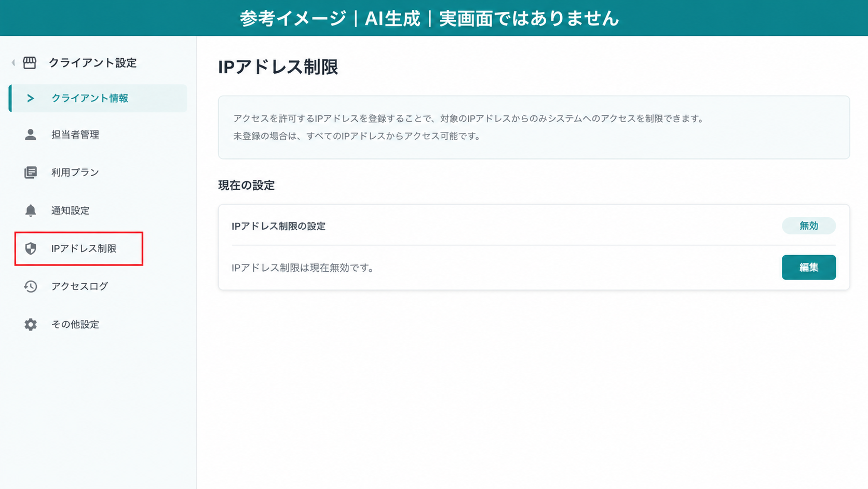Click the bell icon for 通知設定

[31, 210]
